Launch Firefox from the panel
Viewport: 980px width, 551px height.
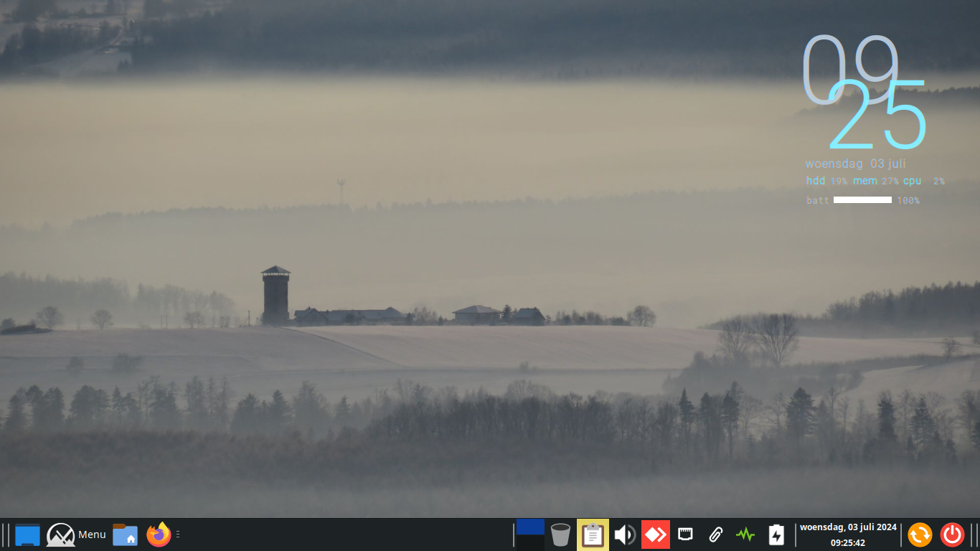(x=159, y=534)
